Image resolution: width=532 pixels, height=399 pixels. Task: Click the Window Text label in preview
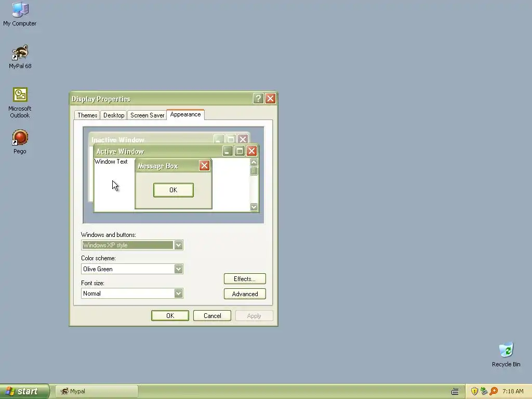click(x=111, y=162)
